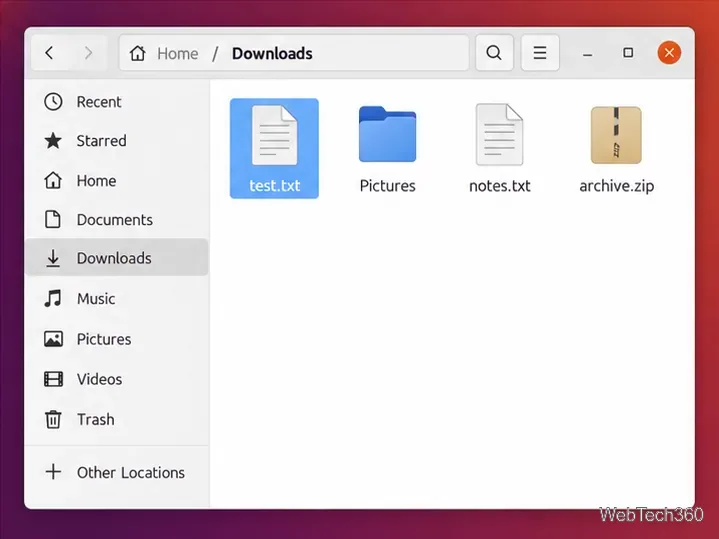
Task: Click the trash can icon
Action: (x=53, y=419)
